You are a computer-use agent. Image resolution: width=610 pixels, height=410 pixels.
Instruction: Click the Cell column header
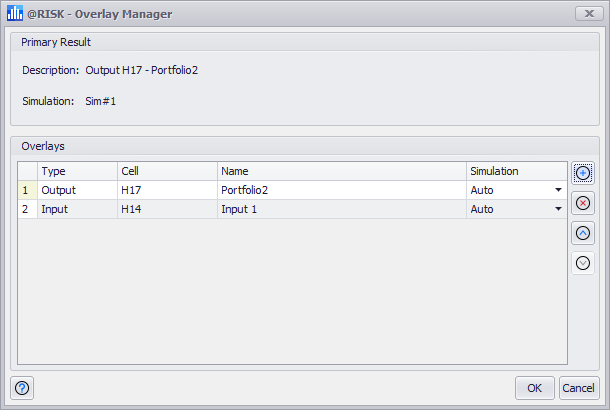click(166, 171)
